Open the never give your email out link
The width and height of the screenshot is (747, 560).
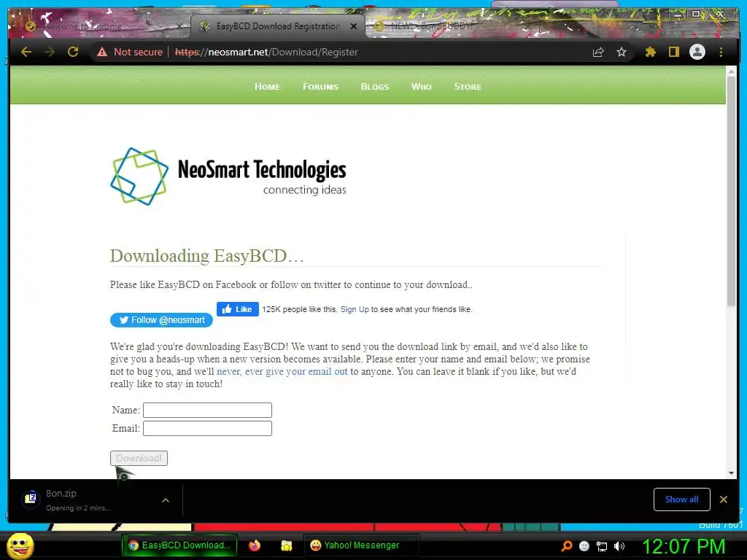pos(282,371)
